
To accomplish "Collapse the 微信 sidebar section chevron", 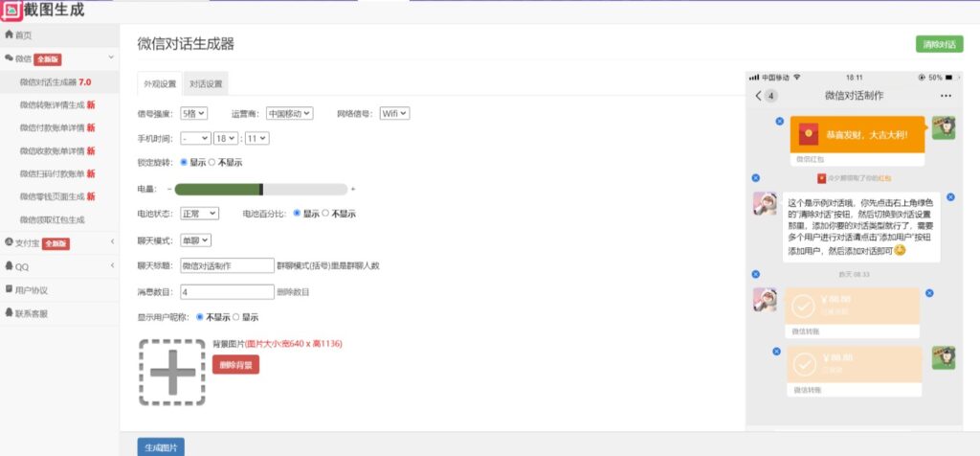I will (x=111, y=57).
